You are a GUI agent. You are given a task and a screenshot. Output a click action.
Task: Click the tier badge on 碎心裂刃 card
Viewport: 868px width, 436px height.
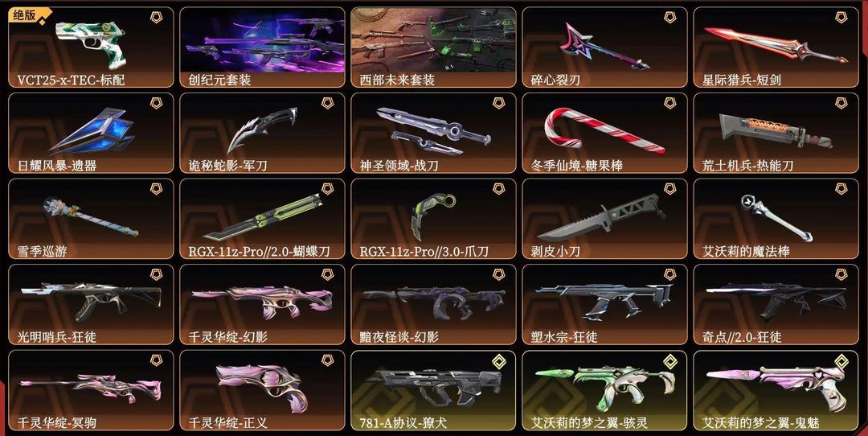[x=669, y=18]
